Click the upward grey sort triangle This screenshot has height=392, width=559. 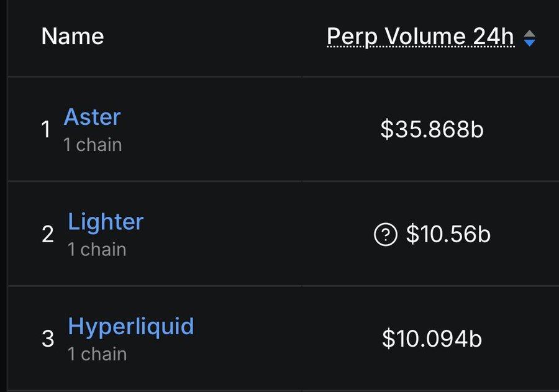point(529,33)
